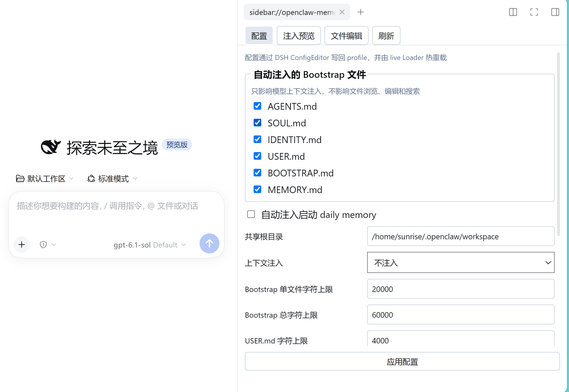The height and width of the screenshot is (392, 569).
Task: Toggle split view layout icon
Action: coord(513,12)
